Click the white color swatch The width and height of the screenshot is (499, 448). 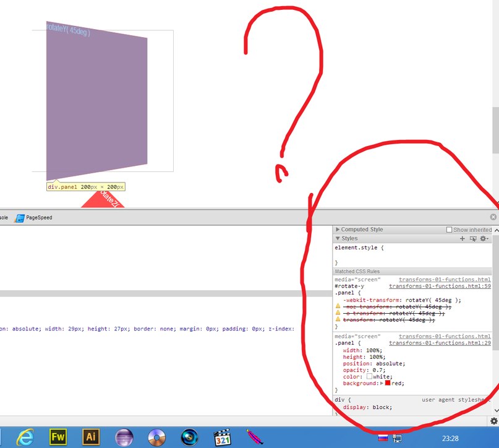click(x=369, y=377)
